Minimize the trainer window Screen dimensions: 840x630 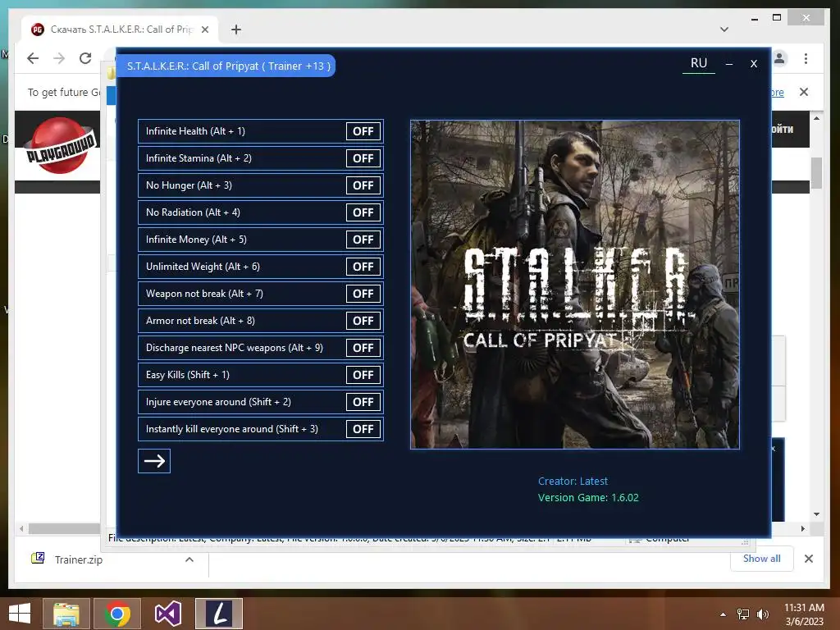pyautogui.click(x=729, y=64)
